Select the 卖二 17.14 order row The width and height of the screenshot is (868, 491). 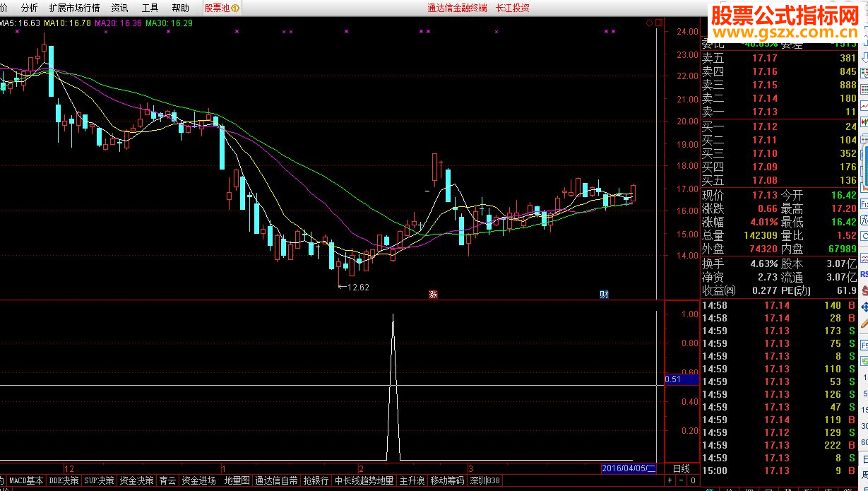tap(778, 98)
